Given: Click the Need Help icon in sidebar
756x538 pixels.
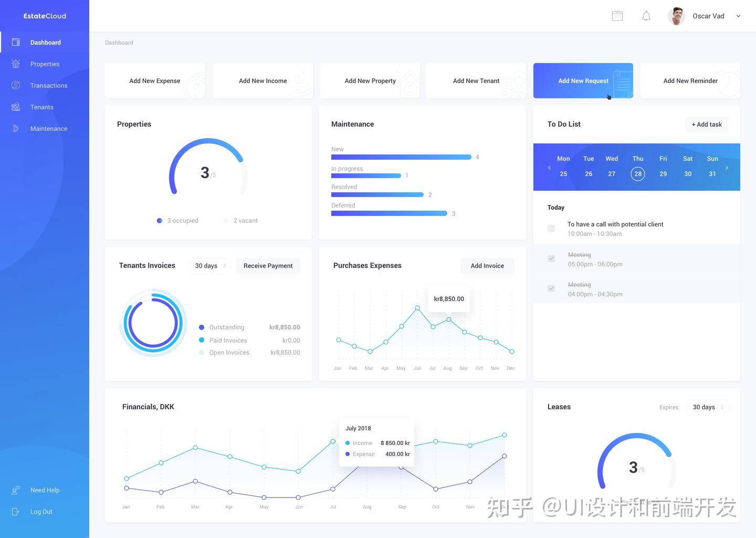Looking at the screenshot, I should pyautogui.click(x=16, y=490).
